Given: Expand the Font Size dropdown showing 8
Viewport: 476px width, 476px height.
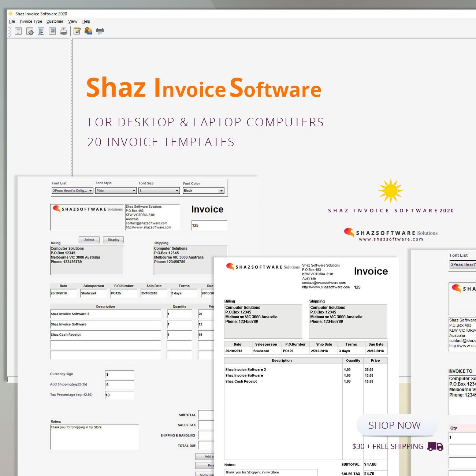Looking at the screenshot, I should point(159,191).
